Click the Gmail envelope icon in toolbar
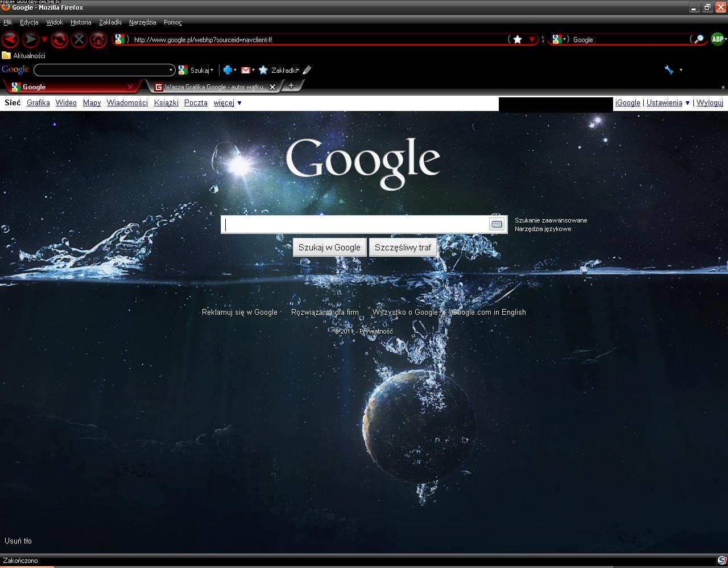This screenshot has height=568, width=728. pos(246,70)
